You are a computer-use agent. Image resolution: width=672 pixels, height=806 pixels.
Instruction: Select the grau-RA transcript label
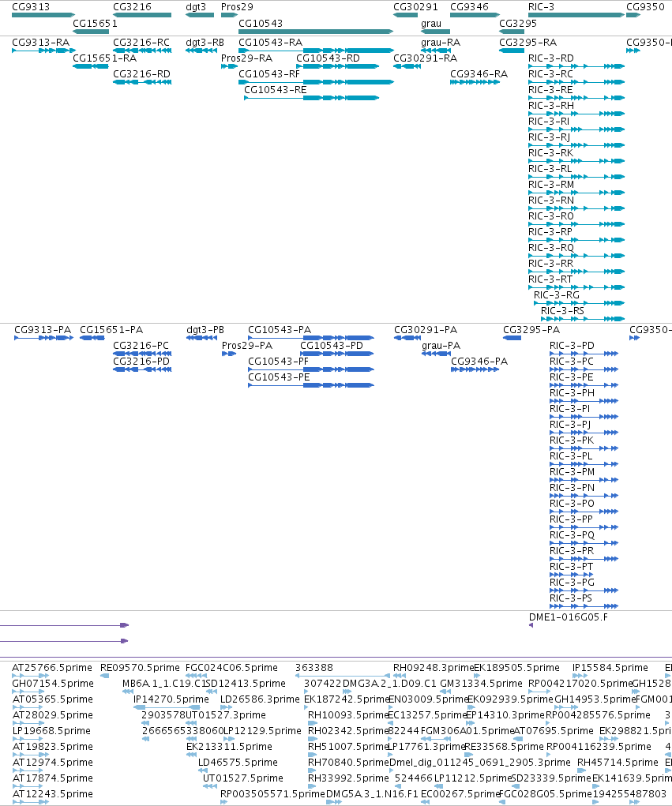click(441, 42)
